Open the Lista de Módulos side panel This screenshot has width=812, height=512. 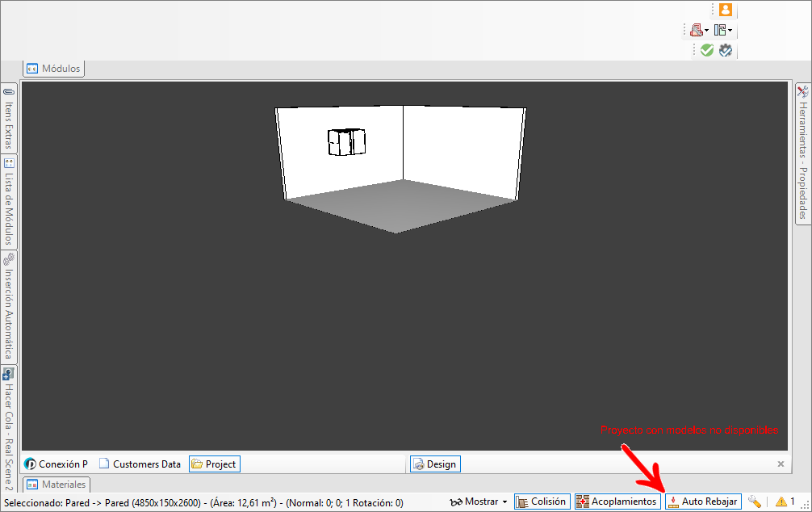9,201
